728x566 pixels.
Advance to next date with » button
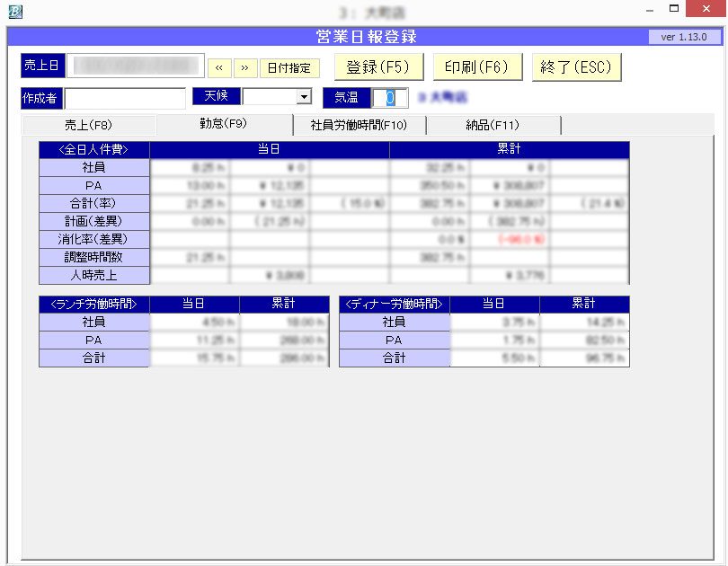coord(244,68)
